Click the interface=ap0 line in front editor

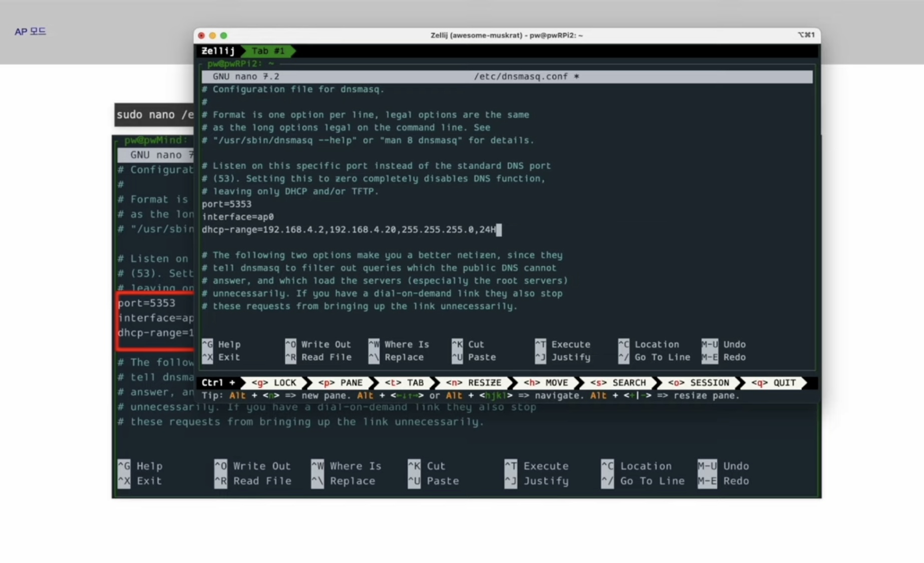tap(238, 217)
